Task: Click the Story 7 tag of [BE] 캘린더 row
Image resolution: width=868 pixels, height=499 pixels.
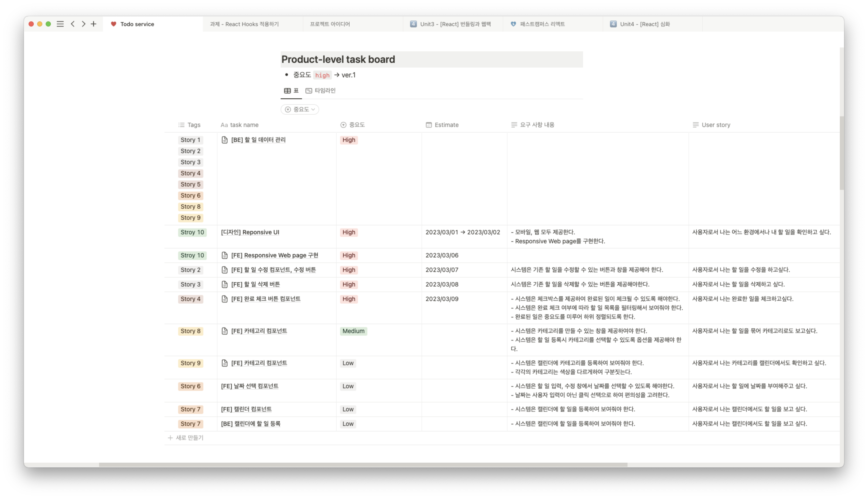Action: [190, 424]
